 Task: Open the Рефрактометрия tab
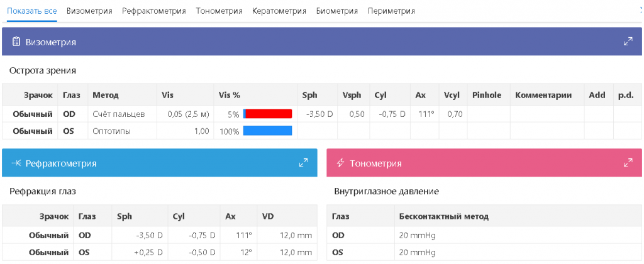click(x=154, y=11)
